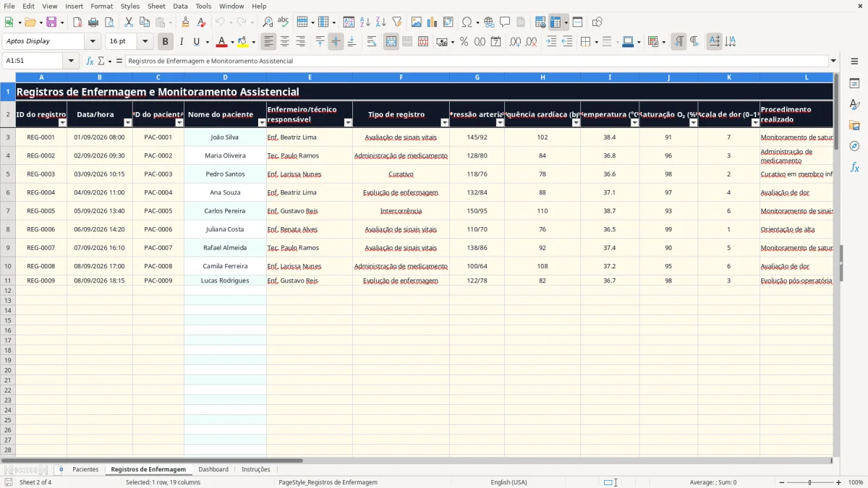Viewport: 868px width, 488px height.
Task: Insert a comment
Action: coord(505,22)
